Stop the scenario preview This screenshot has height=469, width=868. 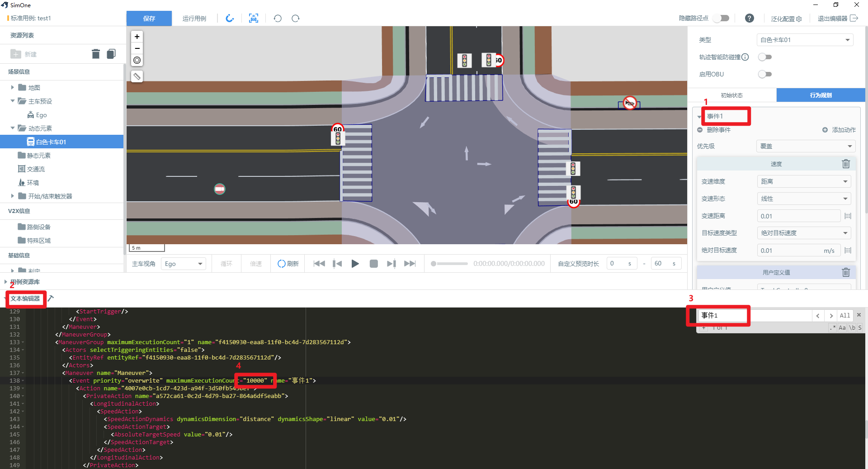(374, 264)
